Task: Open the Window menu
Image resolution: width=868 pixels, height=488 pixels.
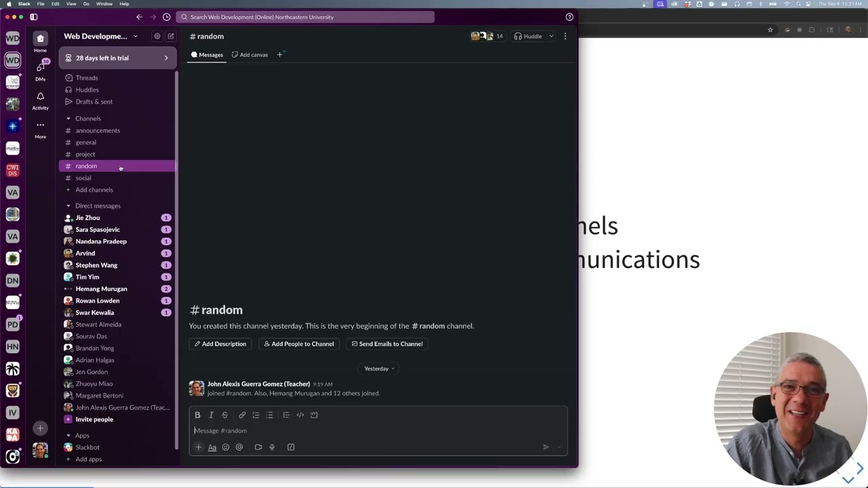Action: pos(104,4)
